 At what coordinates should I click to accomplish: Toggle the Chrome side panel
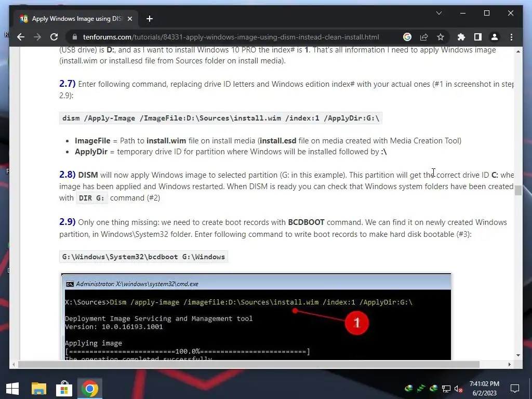point(478,37)
